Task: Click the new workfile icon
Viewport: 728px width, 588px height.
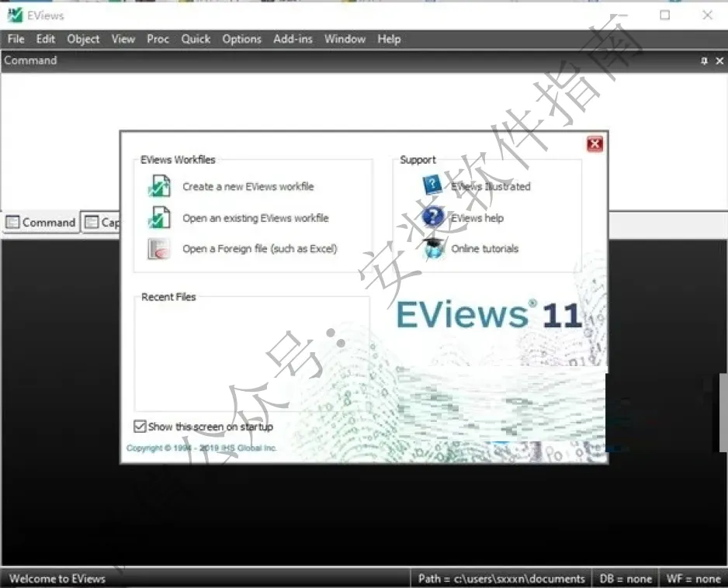Action: [x=159, y=186]
